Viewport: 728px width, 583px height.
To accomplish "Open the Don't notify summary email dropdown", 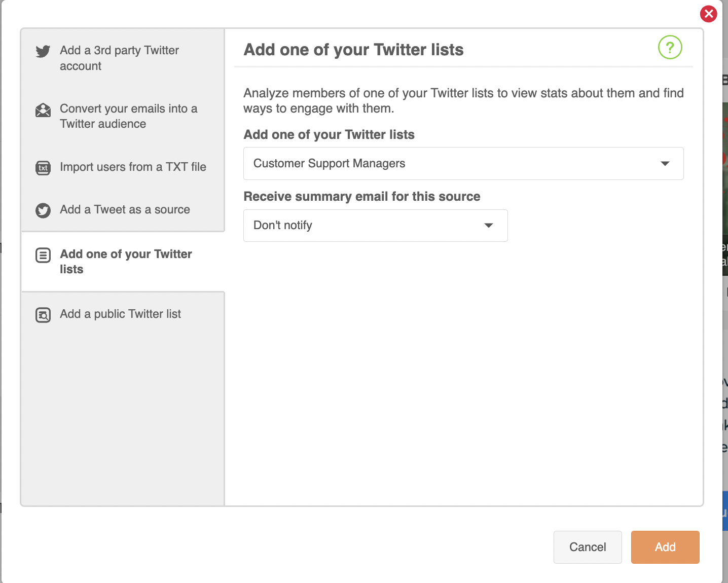I will [x=376, y=226].
